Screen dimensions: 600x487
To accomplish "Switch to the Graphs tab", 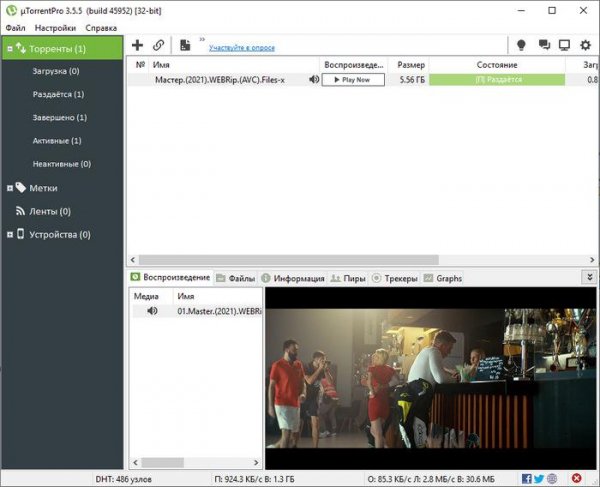I will tap(443, 278).
